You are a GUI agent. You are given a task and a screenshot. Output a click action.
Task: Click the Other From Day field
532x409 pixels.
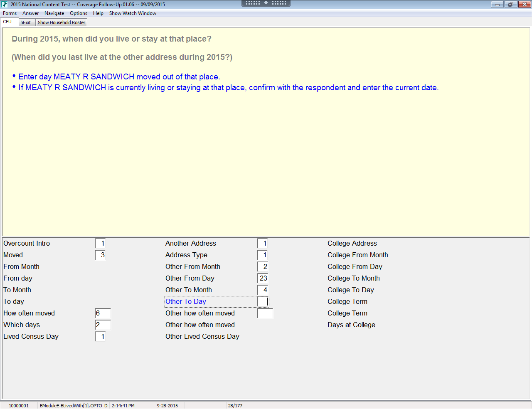click(263, 278)
